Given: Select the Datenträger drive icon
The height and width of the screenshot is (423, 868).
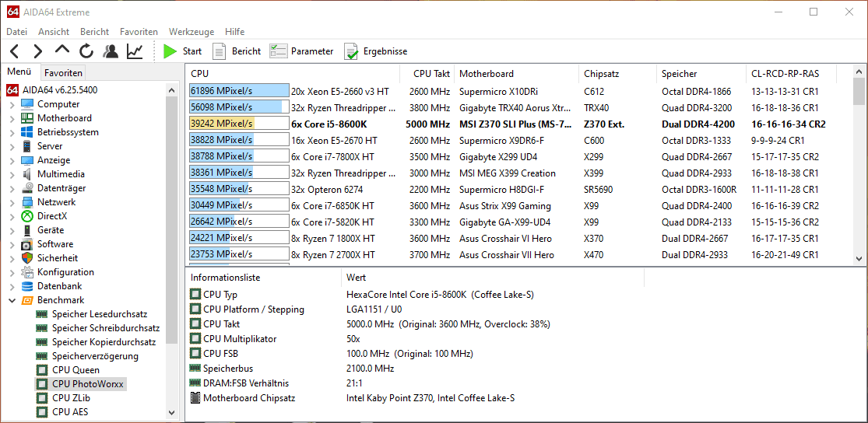Looking at the screenshot, I should coord(27,188).
